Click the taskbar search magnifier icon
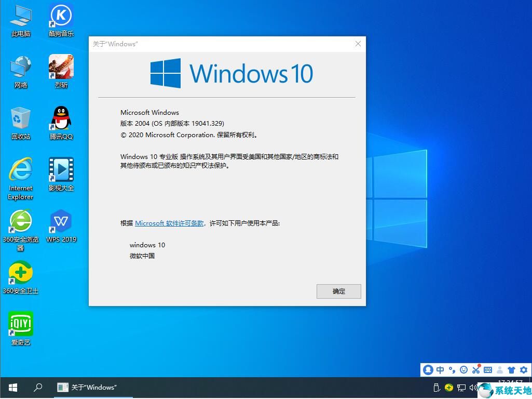Screen dimensions: 532x399 [38, 388]
